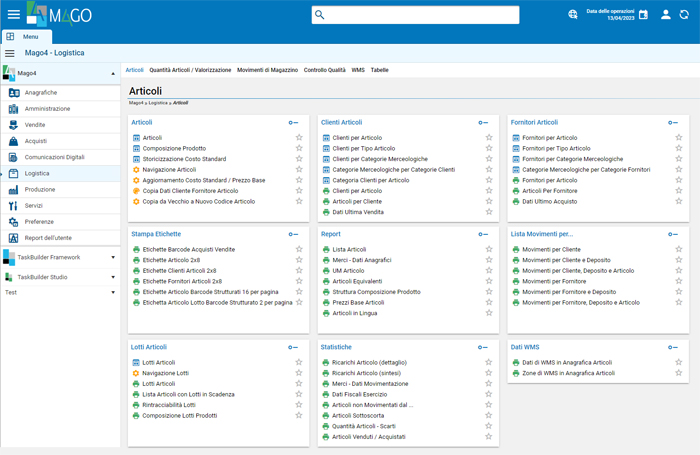
Task: Open the Servizi tools icon
Action: tap(14, 205)
